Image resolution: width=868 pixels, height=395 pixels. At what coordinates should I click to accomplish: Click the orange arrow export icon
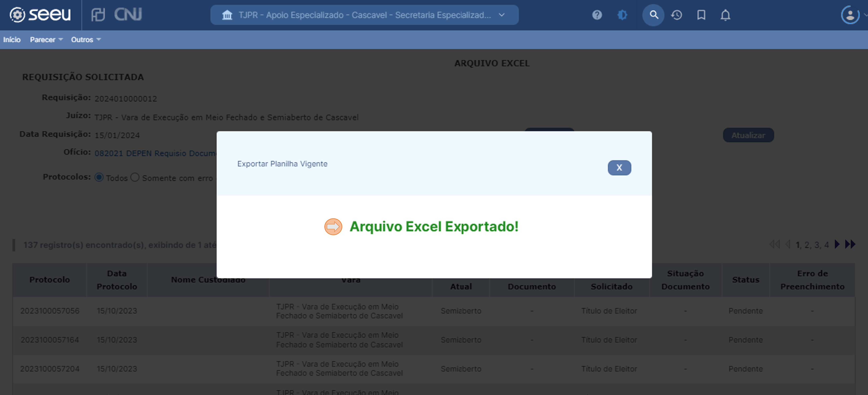(x=333, y=227)
